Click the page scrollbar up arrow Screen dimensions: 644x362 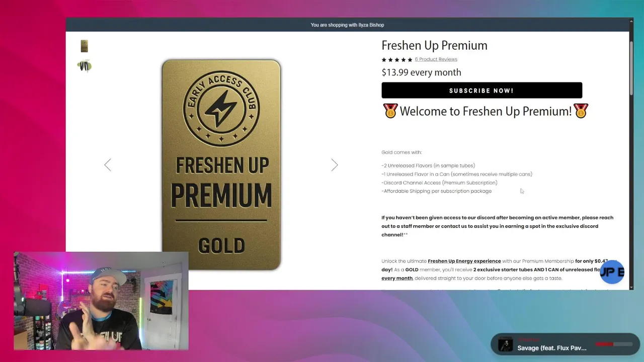pyautogui.click(x=631, y=21)
